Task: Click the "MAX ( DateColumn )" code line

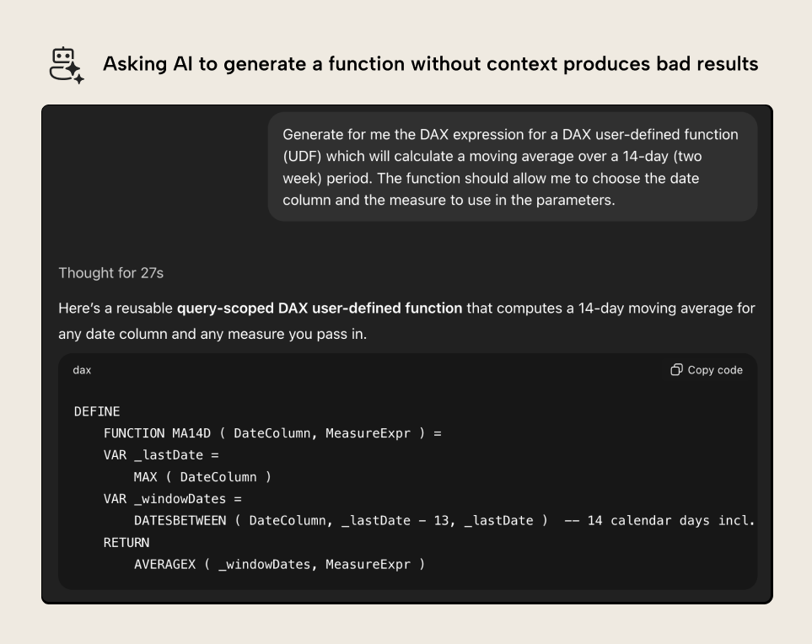Action: click(202, 477)
